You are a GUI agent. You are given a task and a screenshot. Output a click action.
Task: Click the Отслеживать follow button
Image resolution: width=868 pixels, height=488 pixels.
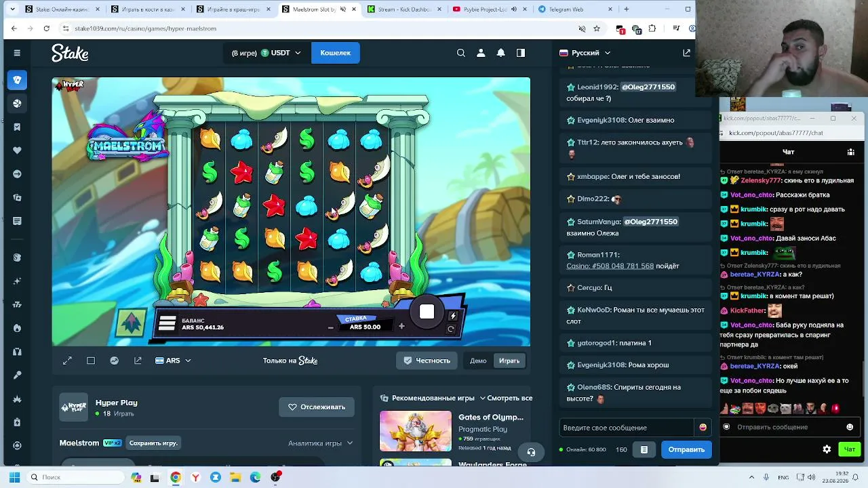(317, 407)
